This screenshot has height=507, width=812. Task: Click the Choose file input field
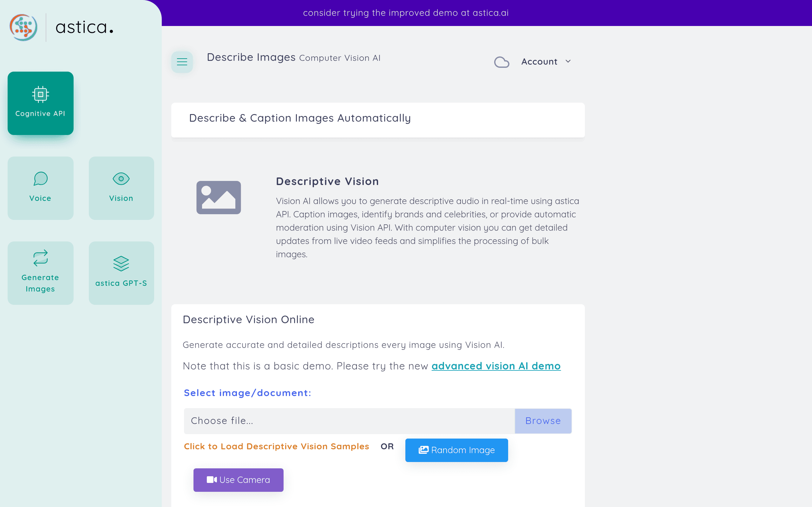tap(349, 420)
